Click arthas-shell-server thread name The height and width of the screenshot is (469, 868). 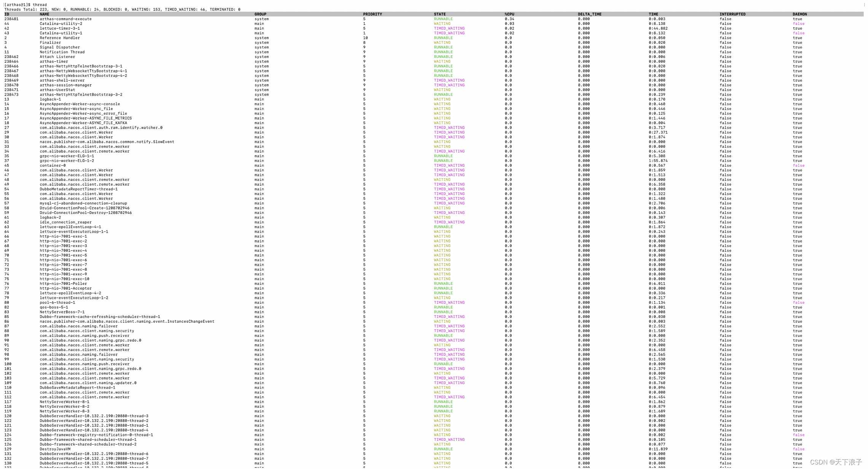62,80
